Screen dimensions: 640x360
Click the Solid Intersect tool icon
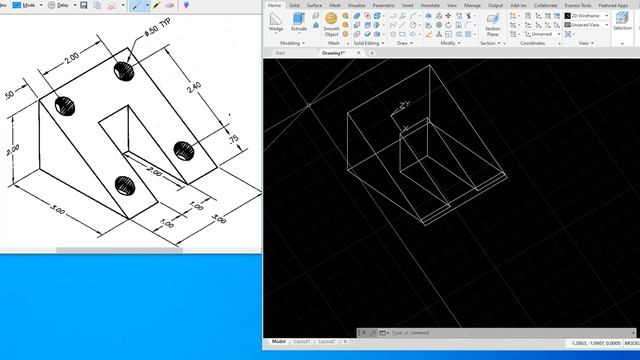[357, 34]
